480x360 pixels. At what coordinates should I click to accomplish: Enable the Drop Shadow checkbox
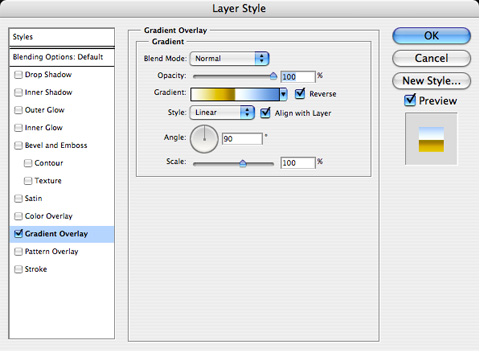(18, 75)
